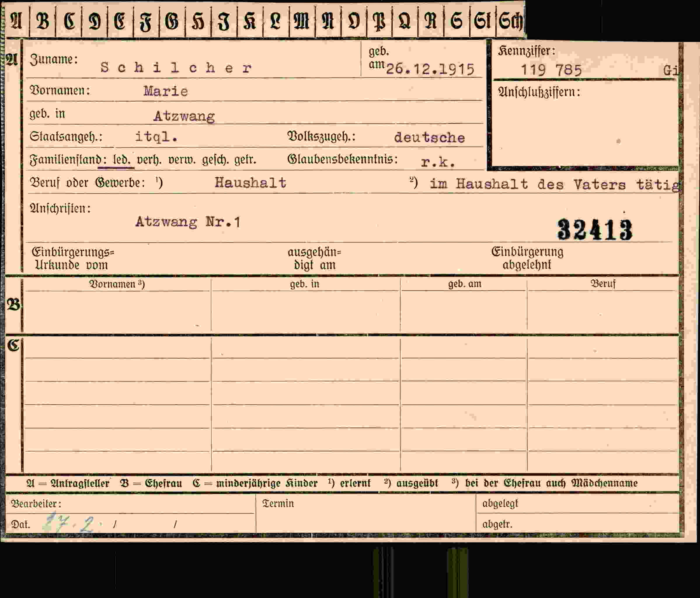Click the Bearbeiter label
The height and width of the screenshot is (598, 700).
pos(36,504)
